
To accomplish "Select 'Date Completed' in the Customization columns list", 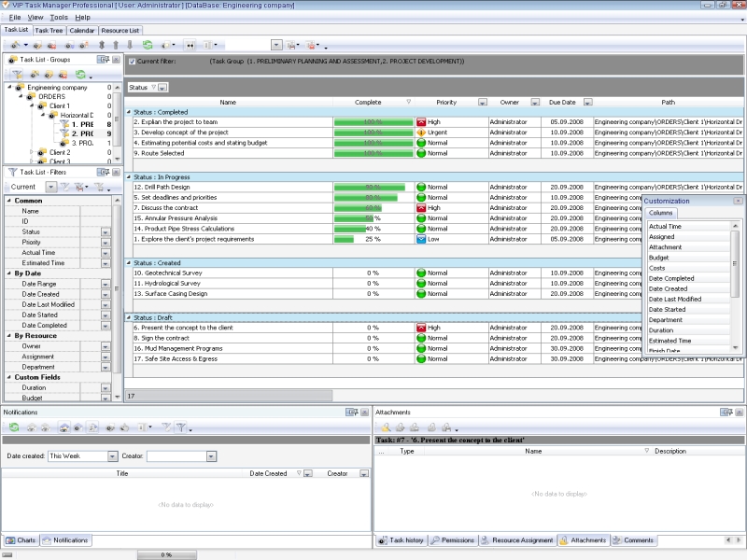I will point(688,278).
